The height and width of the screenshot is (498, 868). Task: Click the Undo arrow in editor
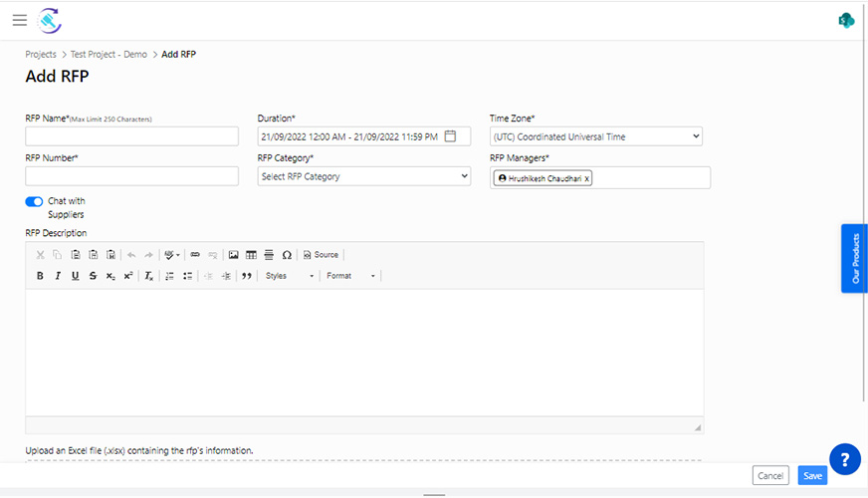131,255
